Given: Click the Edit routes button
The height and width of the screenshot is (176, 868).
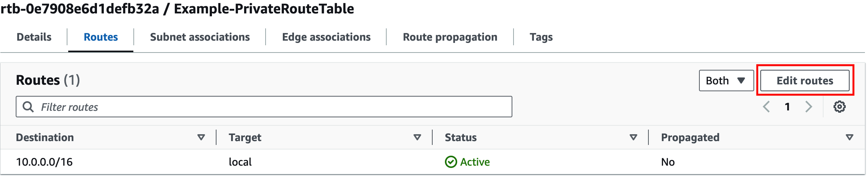Looking at the screenshot, I should 805,81.
